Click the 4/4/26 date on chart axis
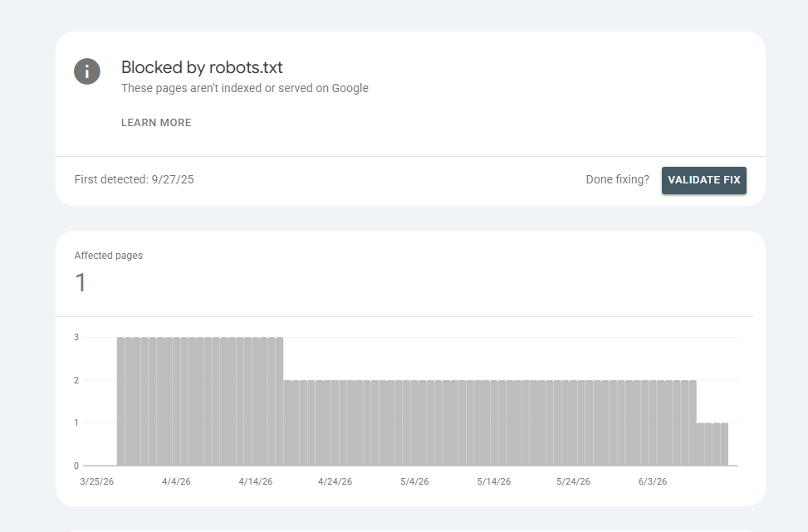This screenshot has height=532, width=808. click(176, 481)
